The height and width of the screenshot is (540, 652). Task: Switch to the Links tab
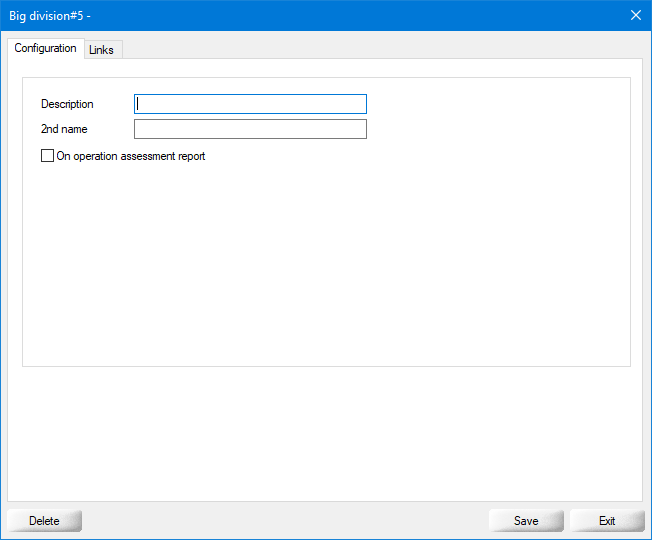(x=101, y=50)
